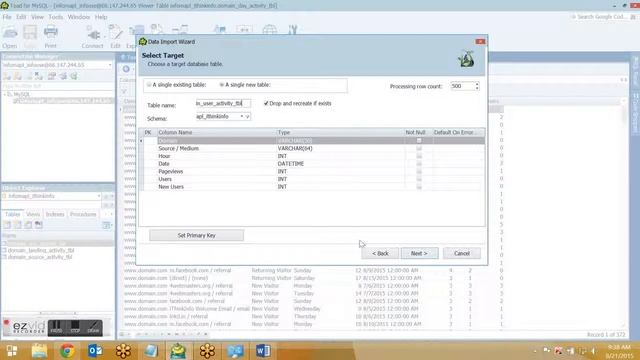Click the Table name input field
This screenshot has height=360, width=640.
click(x=223, y=104)
